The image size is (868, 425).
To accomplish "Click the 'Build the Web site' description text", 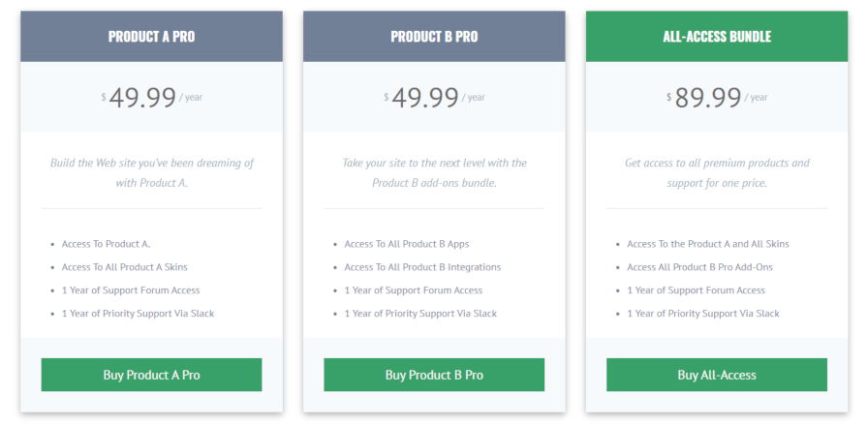I will coord(151,172).
